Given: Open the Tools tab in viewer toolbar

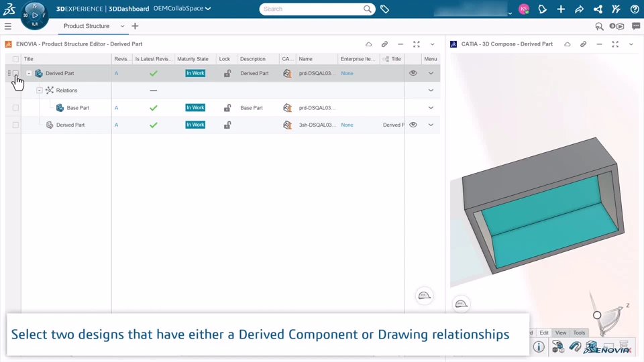Looking at the screenshot, I should pos(579,333).
